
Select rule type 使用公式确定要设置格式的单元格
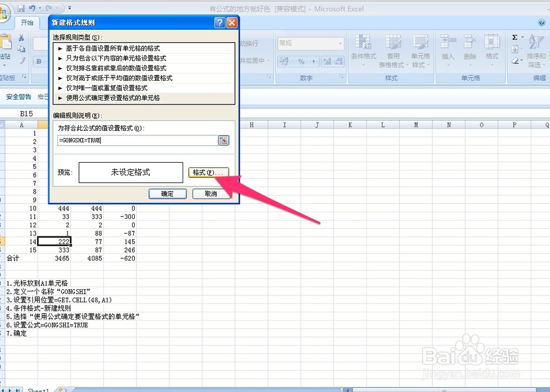click(144, 98)
